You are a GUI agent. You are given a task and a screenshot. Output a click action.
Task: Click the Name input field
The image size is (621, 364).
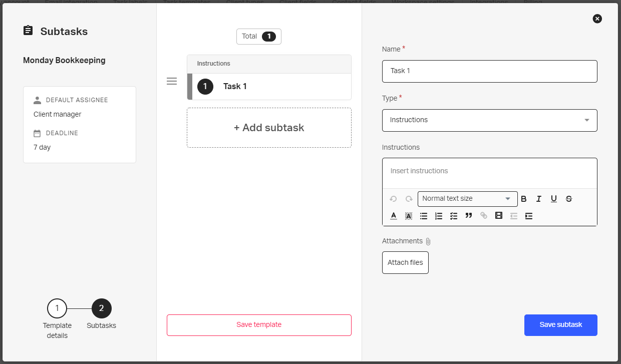tap(489, 71)
